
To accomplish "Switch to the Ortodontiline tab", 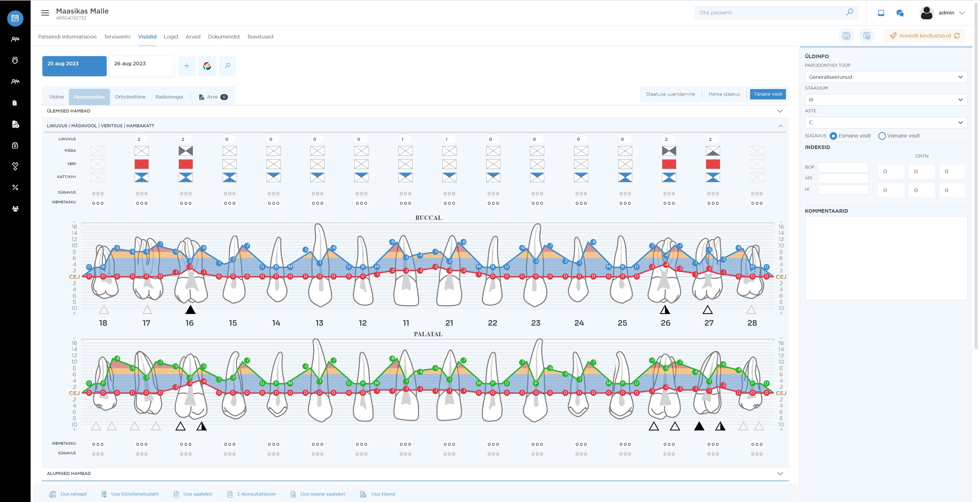I will coord(130,97).
